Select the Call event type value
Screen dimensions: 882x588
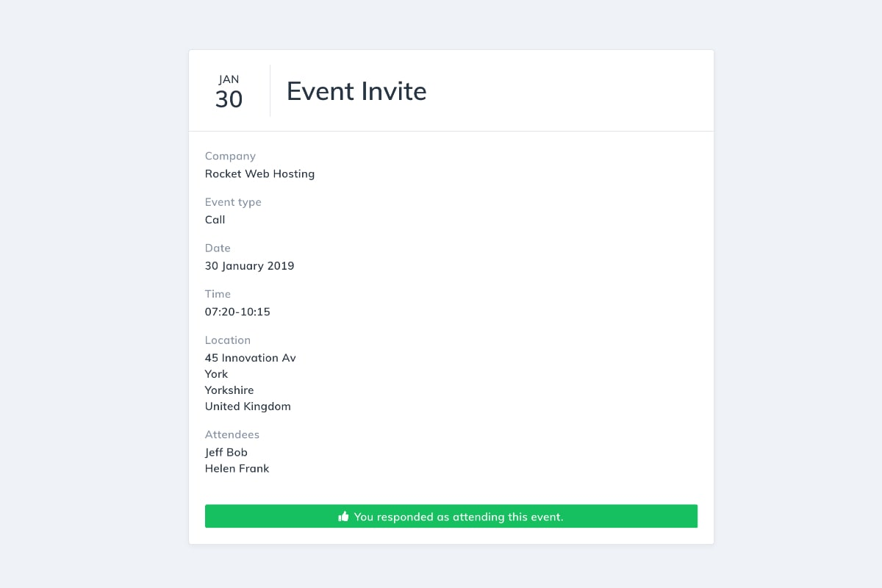coord(215,220)
